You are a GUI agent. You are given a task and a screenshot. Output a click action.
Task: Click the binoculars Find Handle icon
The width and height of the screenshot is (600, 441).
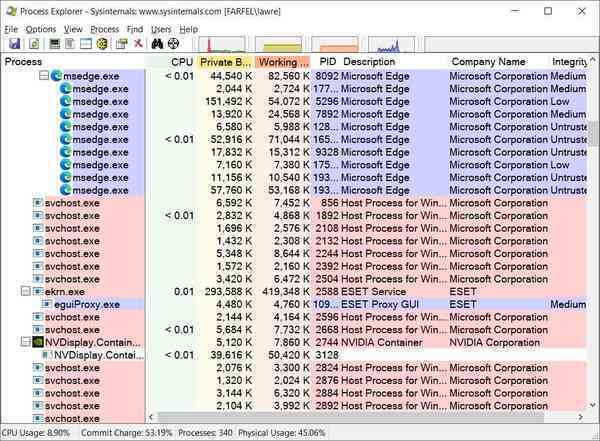click(156, 45)
